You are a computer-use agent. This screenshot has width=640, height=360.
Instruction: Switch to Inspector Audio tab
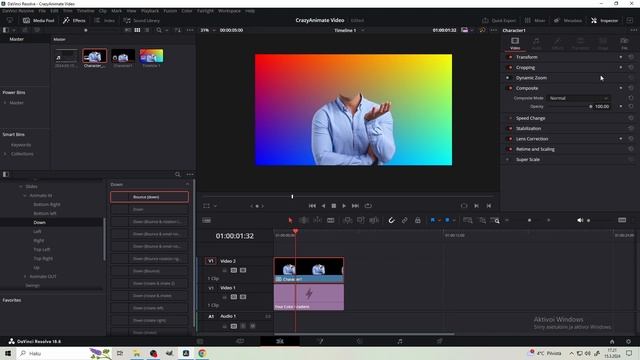(x=536, y=43)
